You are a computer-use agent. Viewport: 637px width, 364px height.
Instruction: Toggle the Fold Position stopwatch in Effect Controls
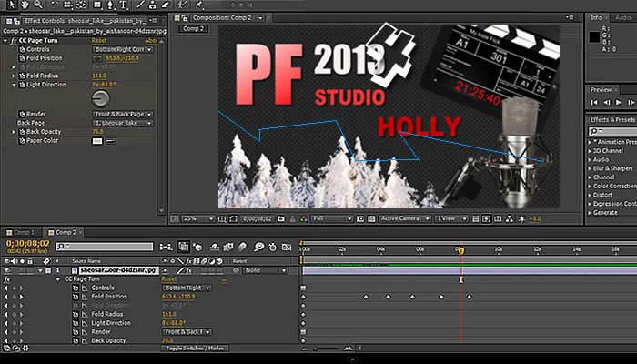pos(22,58)
